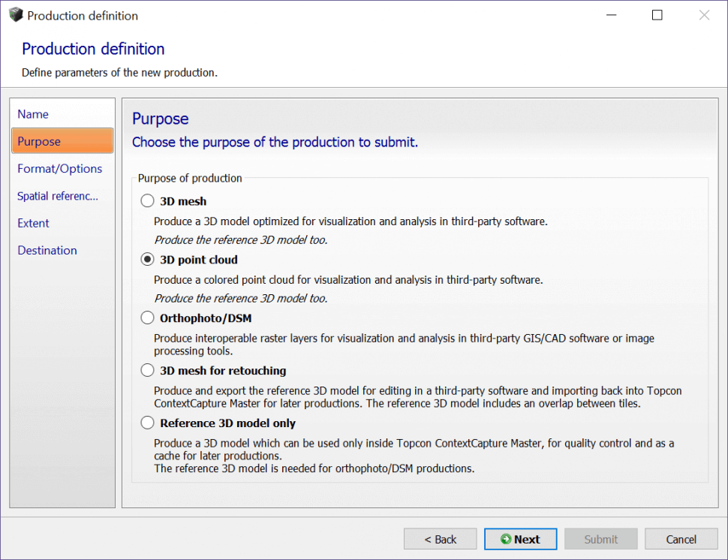728x560 pixels.
Task: Click 'Produce and export the reference 3D model' text
Action: [418, 397]
